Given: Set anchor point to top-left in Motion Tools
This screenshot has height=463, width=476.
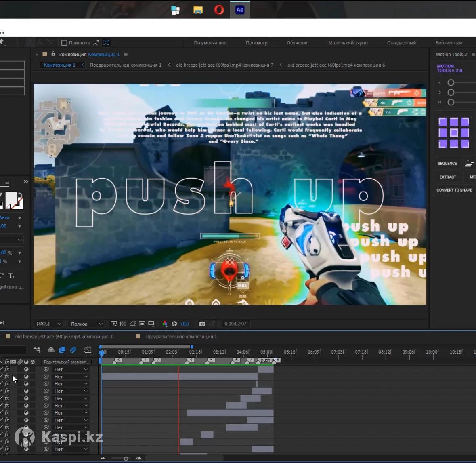Looking at the screenshot, I should [442, 122].
